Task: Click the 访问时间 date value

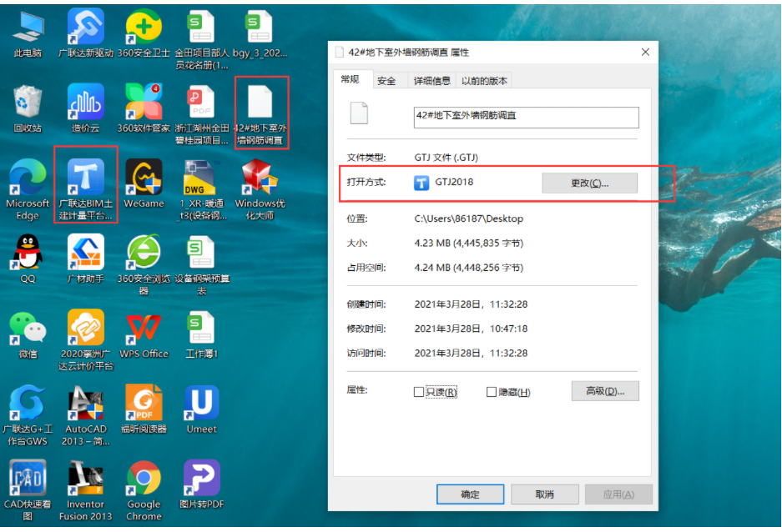Action: pos(471,354)
